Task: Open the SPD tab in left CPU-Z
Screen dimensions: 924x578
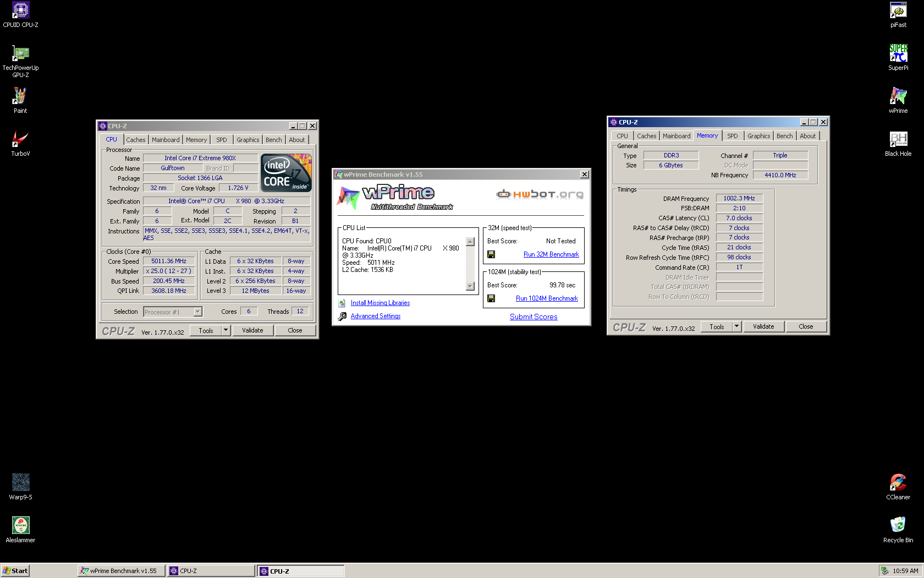Action: [x=222, y=140]
